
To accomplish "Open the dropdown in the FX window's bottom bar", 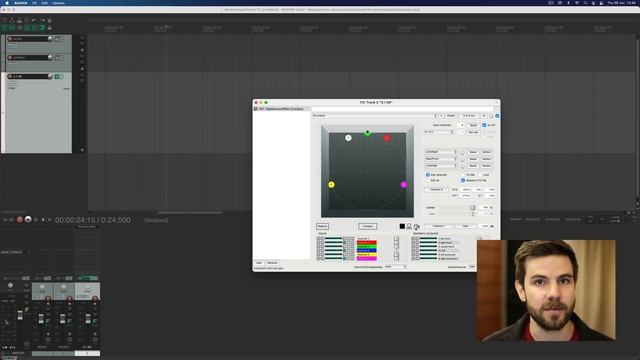I will click(x=396, y=267).
